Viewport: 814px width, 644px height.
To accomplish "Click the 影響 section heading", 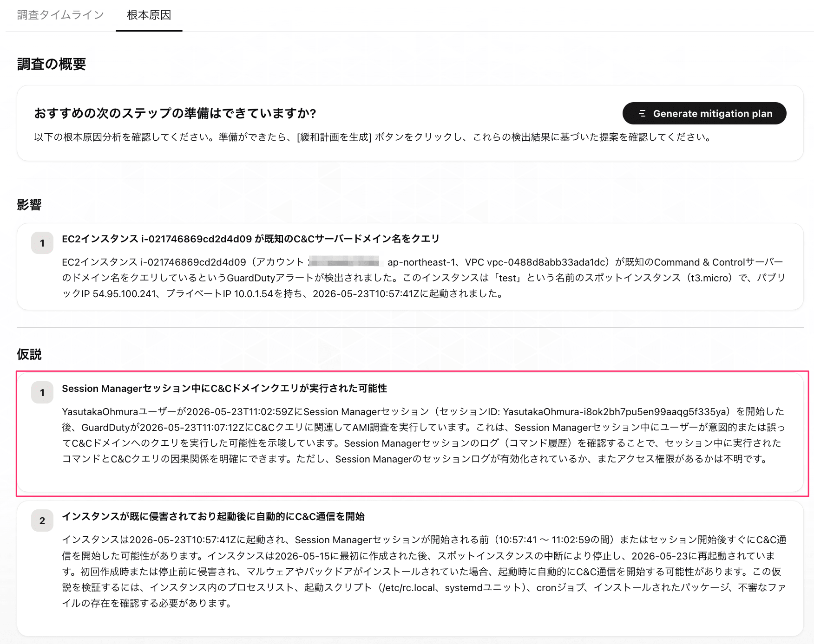I will (x=29, y=205).
